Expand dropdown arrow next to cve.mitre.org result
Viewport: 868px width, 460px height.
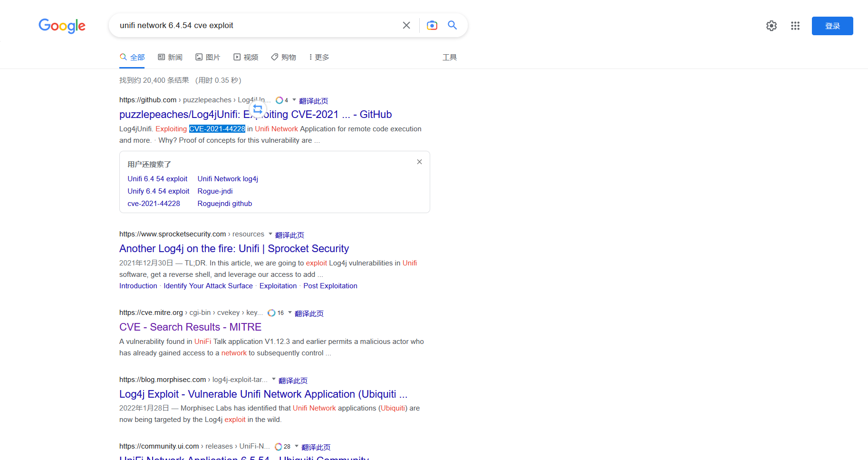(x=290, y=313)
